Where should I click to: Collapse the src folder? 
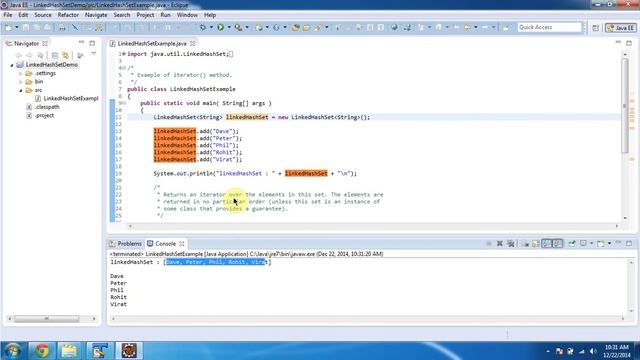[20, 90]
